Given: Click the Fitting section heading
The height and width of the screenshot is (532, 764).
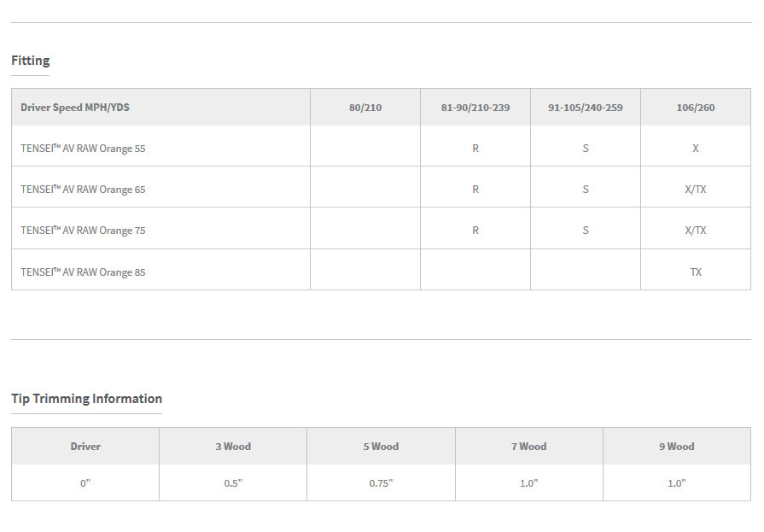Looking at the screenshot, I should [31, 61].
